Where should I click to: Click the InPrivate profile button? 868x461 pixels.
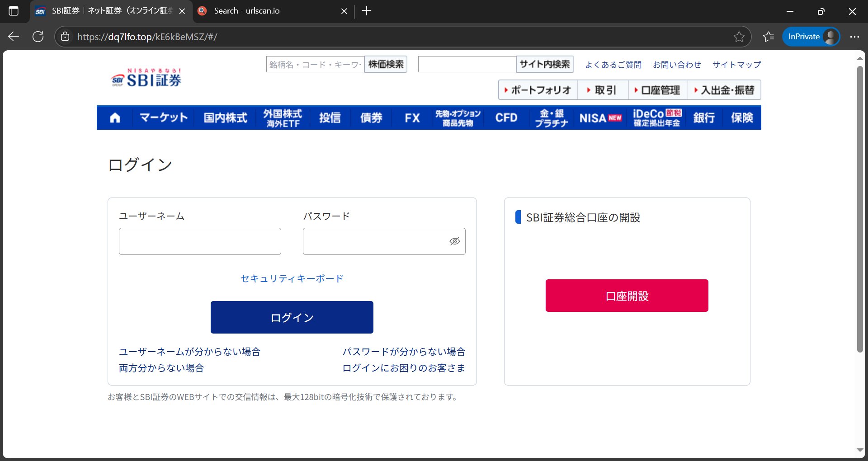point(811,37)
